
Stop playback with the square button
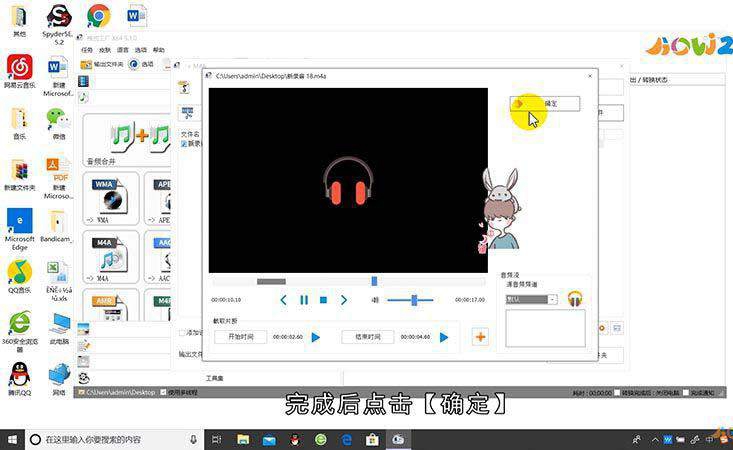point(323,300)
